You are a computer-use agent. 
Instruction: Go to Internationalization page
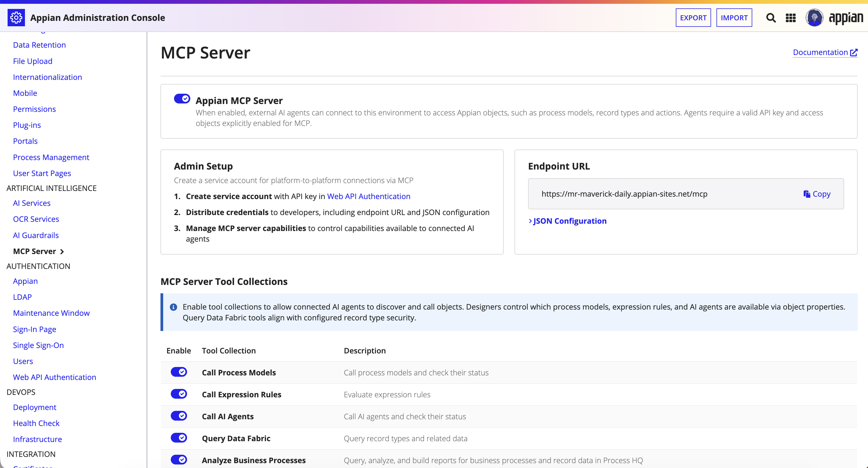pos(47,77)
